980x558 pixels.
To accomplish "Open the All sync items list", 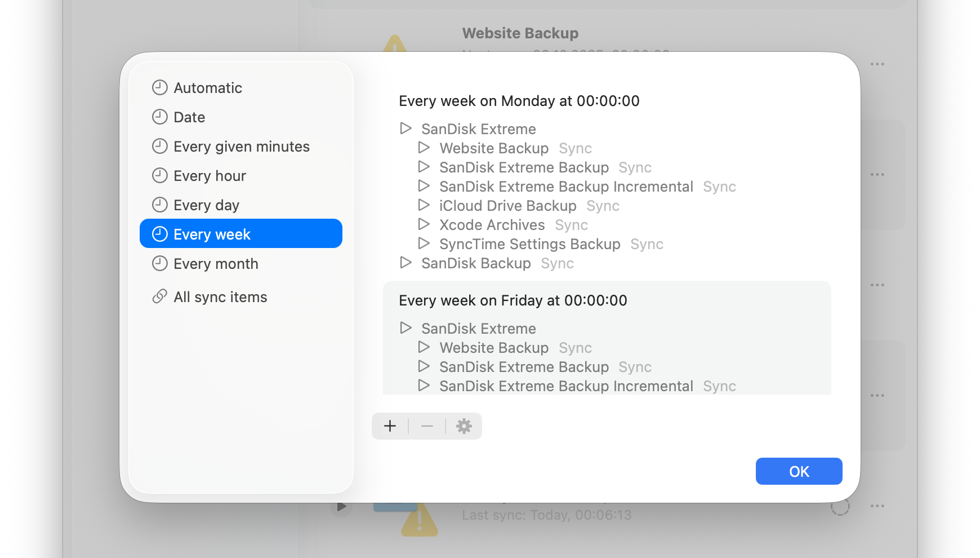I will (220, 297).
